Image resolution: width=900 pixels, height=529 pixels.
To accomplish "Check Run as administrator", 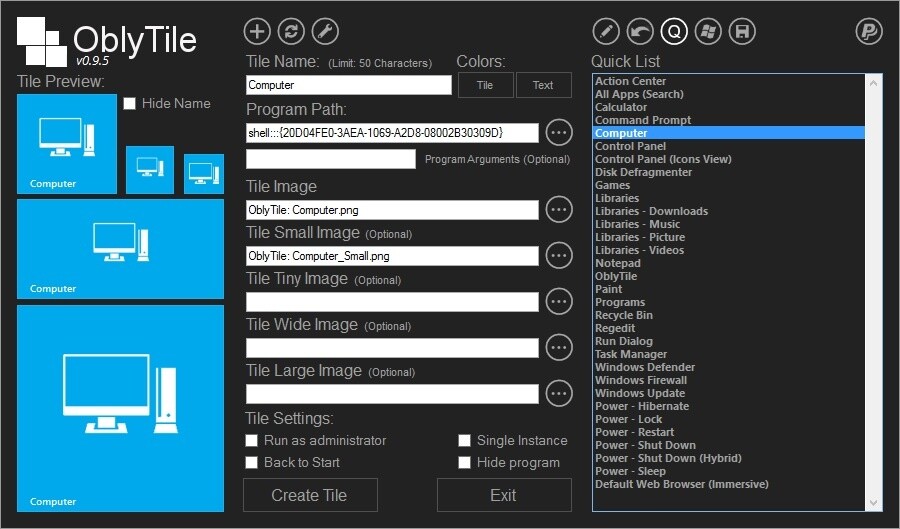I will (x=251, y=441).
